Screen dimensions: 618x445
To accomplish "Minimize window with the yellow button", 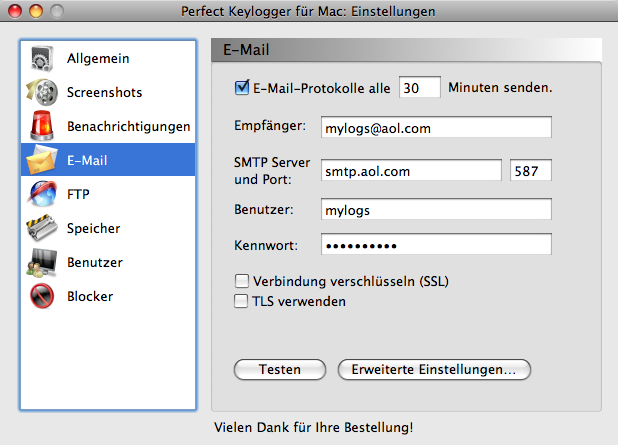I will [x=36, y=11].
